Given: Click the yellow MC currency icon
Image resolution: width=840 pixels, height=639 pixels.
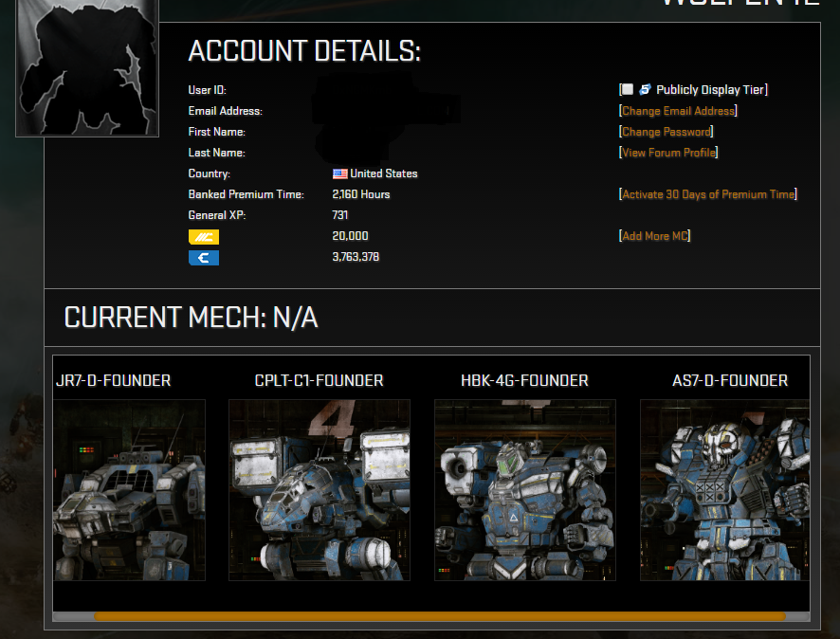Looking at the screenshot, I should [204, 237].
